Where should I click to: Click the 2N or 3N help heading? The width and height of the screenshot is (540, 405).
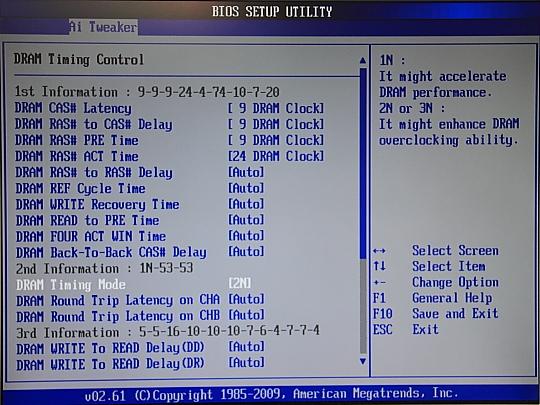(412, 109)
